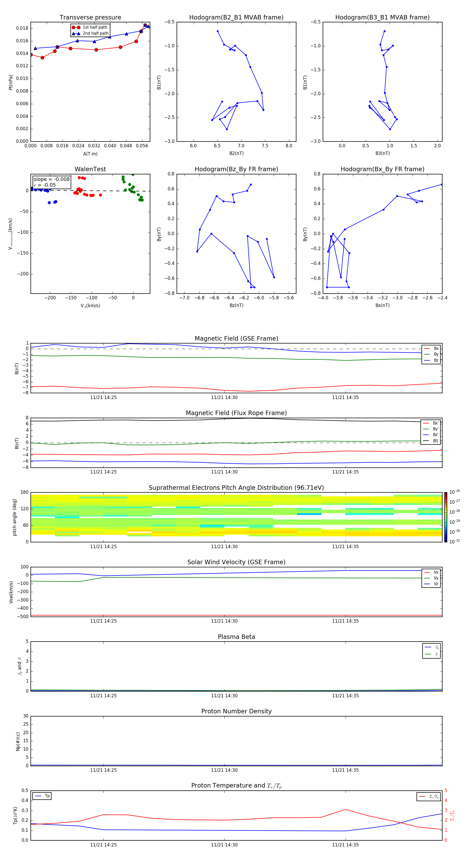Viewport: 473px width, 868px height.
Task: Click the red 'Te/Tp' right axis label
Action: tap(453, 815)
